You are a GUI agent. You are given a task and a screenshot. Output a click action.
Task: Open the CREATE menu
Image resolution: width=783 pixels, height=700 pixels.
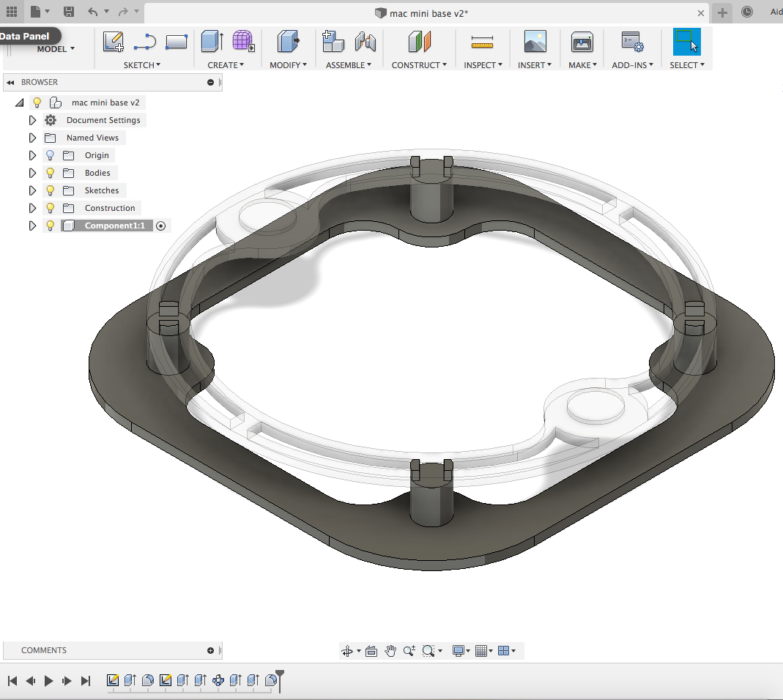(x=226, y=65)
